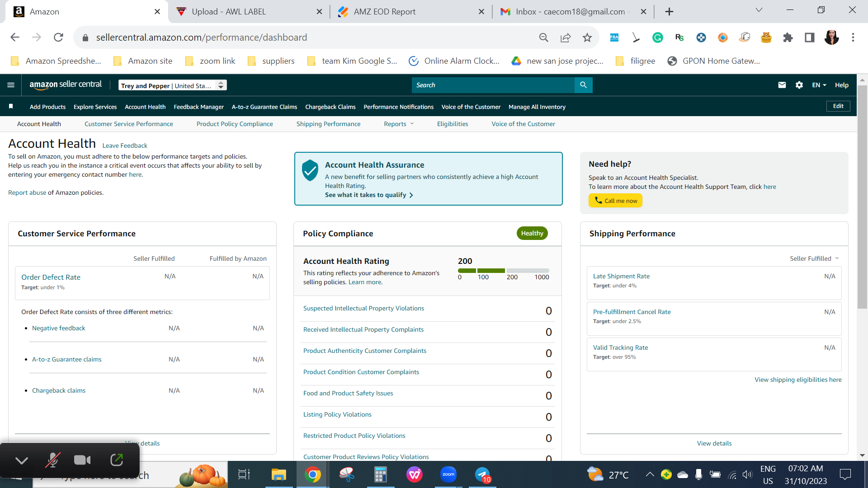Open the Help menu link
This screenshot has height=488, width=868.
(x=841, y=85)
